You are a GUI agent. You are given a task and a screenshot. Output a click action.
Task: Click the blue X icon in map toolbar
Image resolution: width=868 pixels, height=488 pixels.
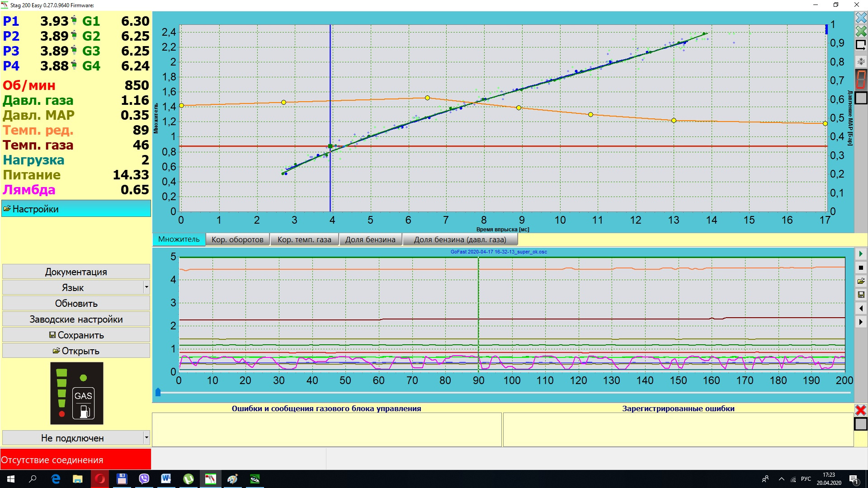(x=861, y=18)
